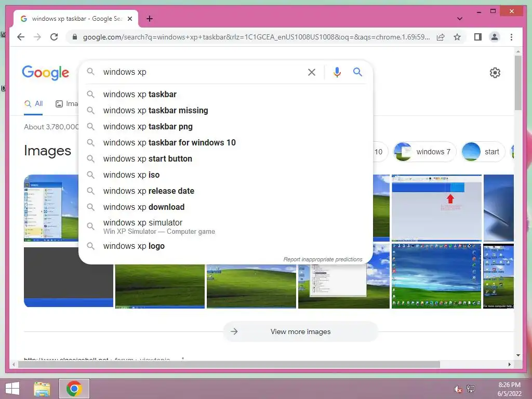The image size is (532, 399).
Task: Open tab search dropdown arrow
Action: coord(459,19)
